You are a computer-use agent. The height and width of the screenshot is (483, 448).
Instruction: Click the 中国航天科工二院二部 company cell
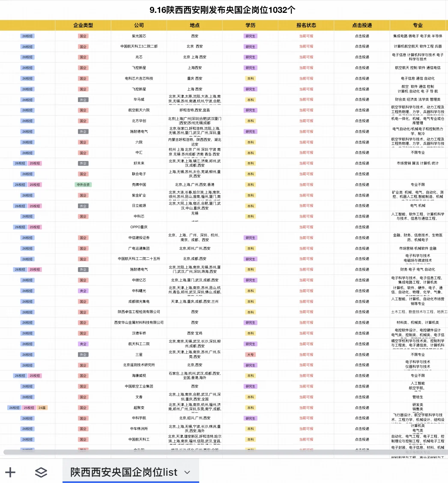coord(139,47)
